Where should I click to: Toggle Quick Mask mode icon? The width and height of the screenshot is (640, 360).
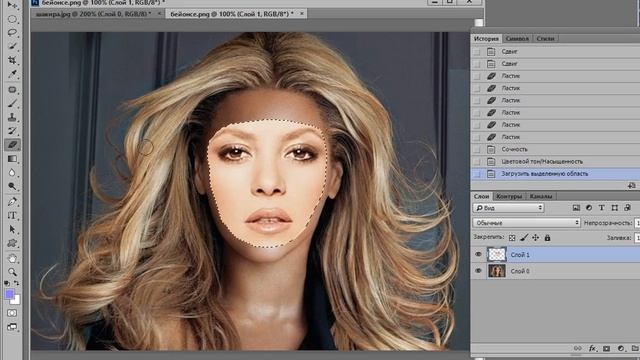click(12, 313)
